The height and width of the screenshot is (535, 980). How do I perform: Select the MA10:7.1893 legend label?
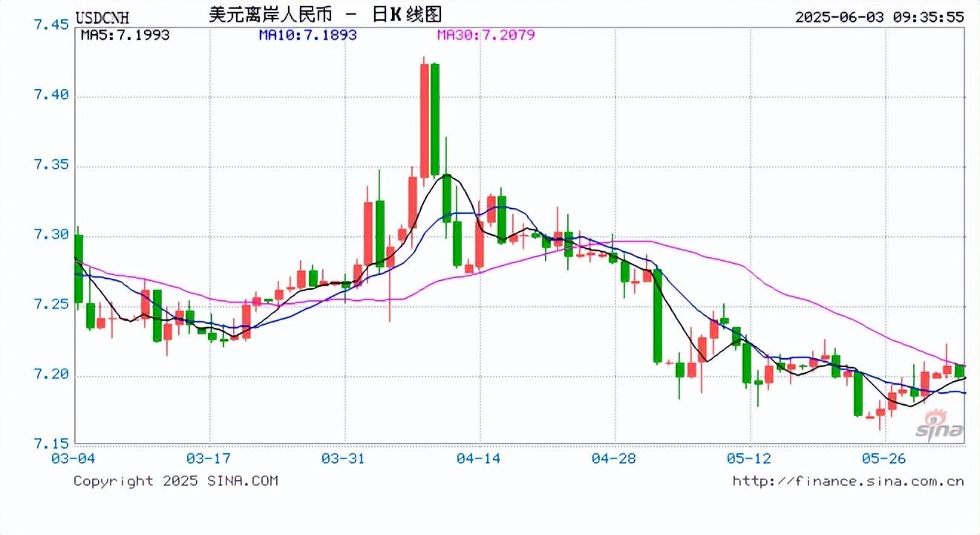[x=308, y=35]
